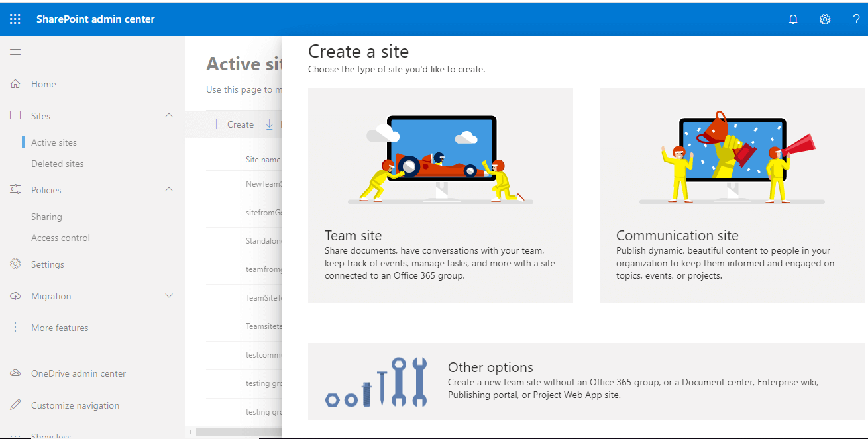
Task: Open Active sites in navigation
Action: coord(54,142)
